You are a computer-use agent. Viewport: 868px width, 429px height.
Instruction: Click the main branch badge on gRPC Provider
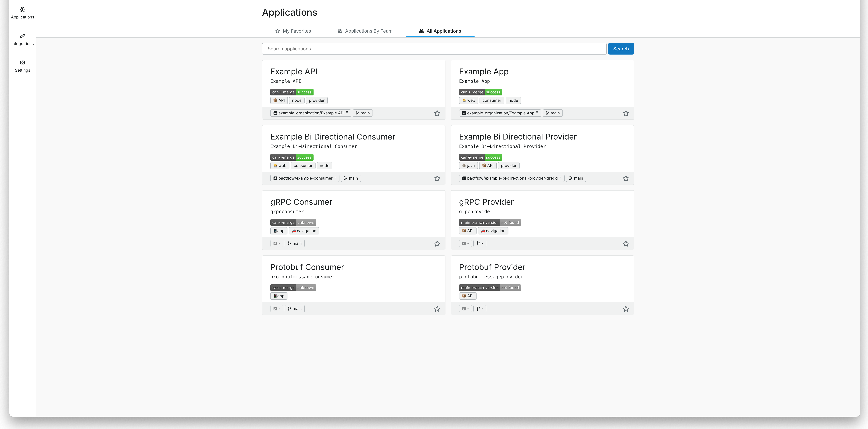click(x=480, y=243)
